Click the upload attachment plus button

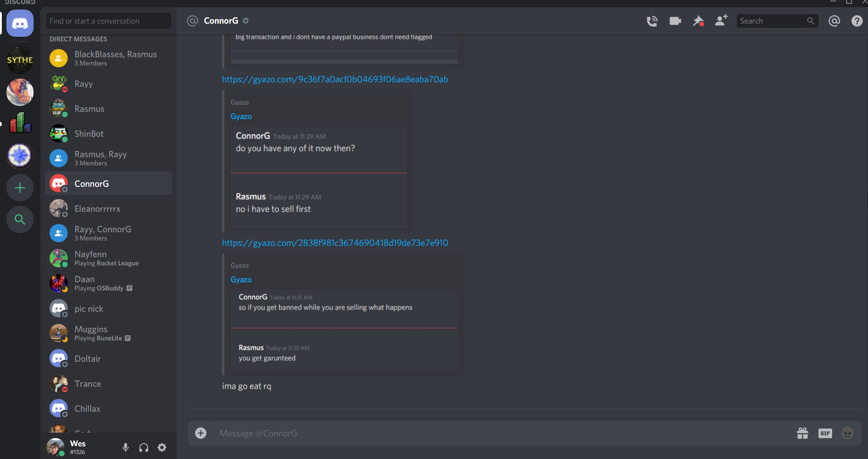[201, 433]
